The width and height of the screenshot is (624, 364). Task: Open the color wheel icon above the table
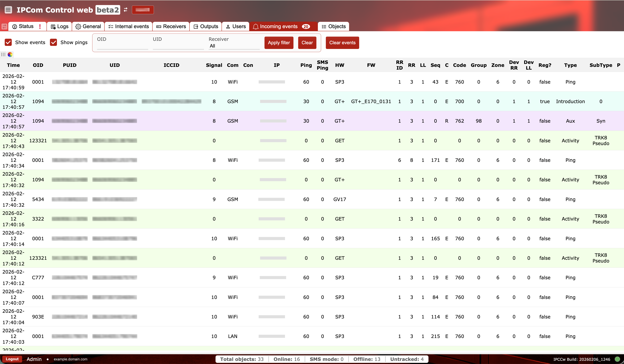pos(10,54)
